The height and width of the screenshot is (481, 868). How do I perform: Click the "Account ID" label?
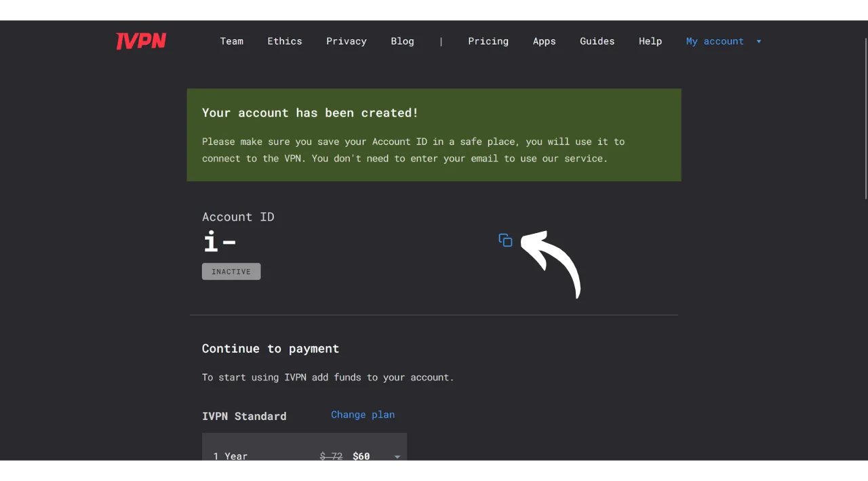click(x=238, y=217)
